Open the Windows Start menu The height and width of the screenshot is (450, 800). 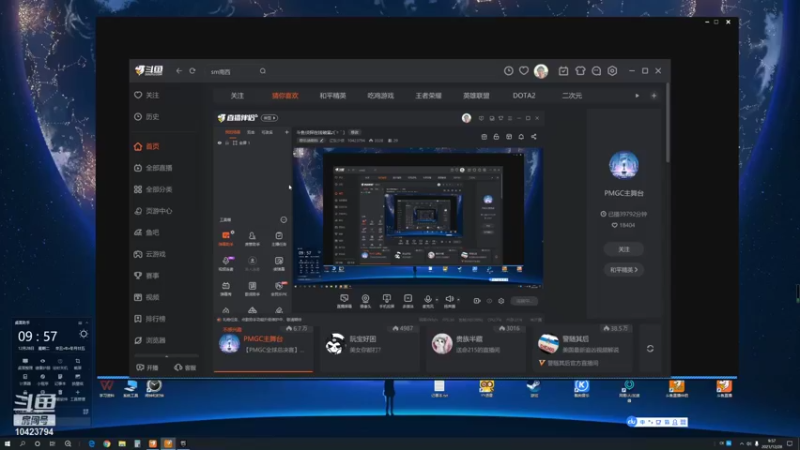7,444
